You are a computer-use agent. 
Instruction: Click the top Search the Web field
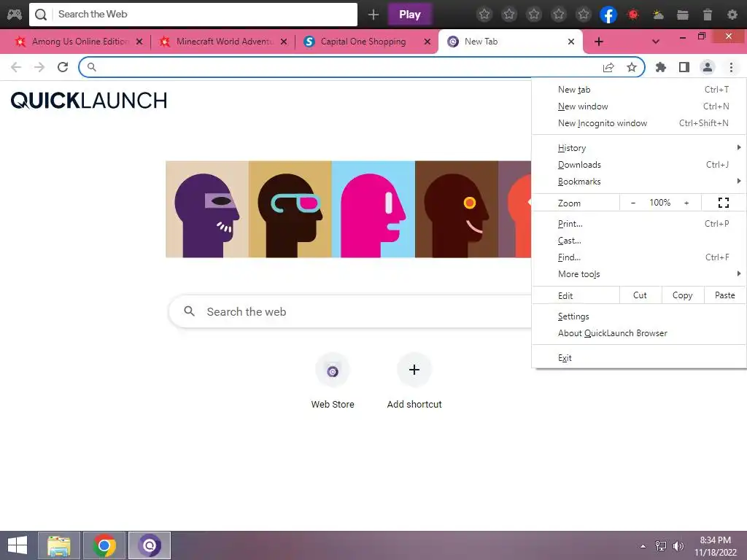tap(193, 15)
